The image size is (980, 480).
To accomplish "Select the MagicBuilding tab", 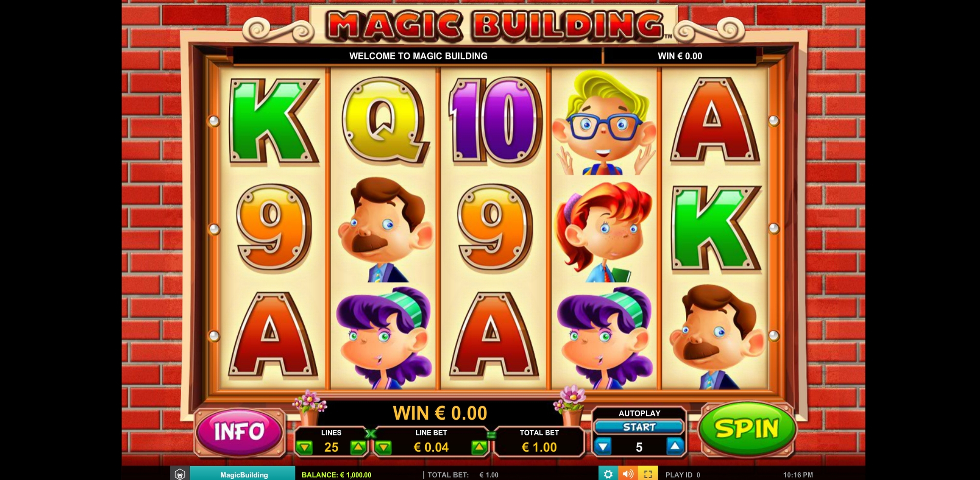I will 244,474.
